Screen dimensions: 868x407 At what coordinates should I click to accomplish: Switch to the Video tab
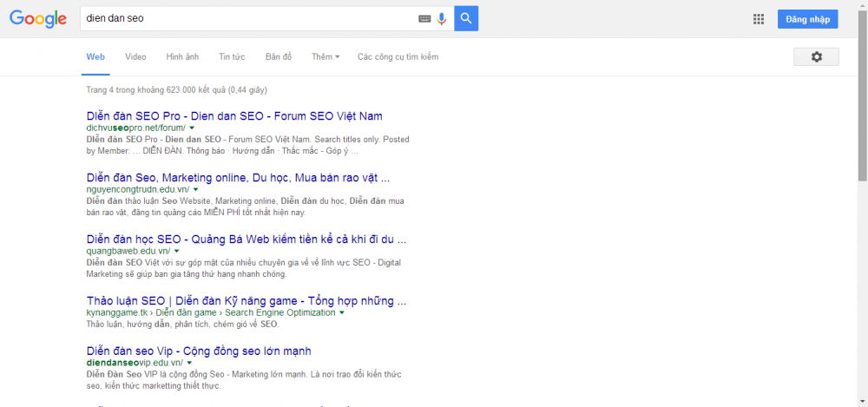coord(135,57)
